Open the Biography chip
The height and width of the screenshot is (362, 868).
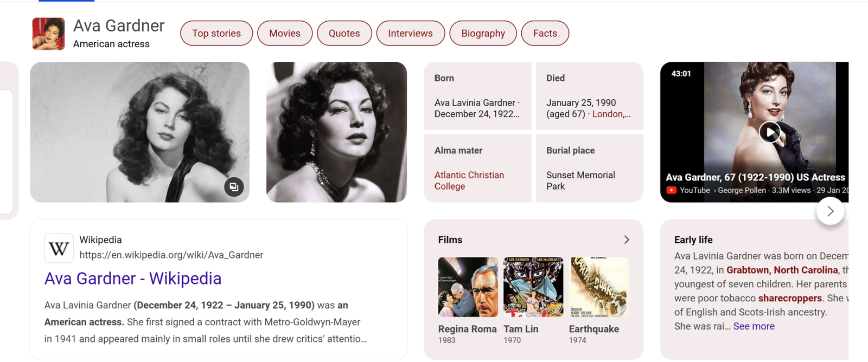(483, 33)
